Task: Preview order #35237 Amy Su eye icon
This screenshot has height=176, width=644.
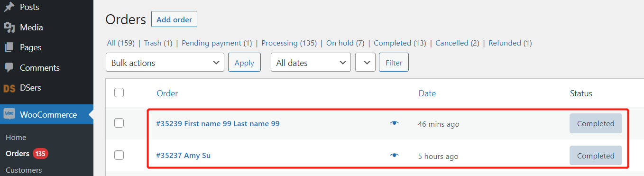Action: 394,155
